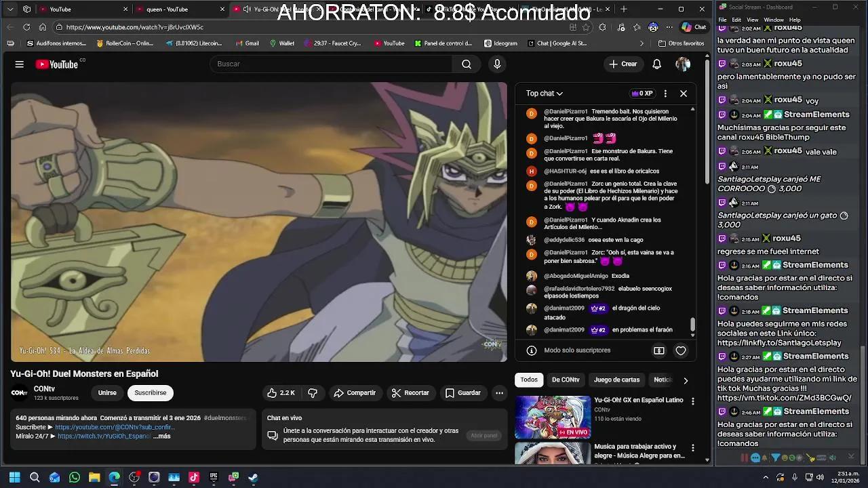Click the voice search microphone icon
Viewport: 868px width, 488px height.
(x=497, y=63)
